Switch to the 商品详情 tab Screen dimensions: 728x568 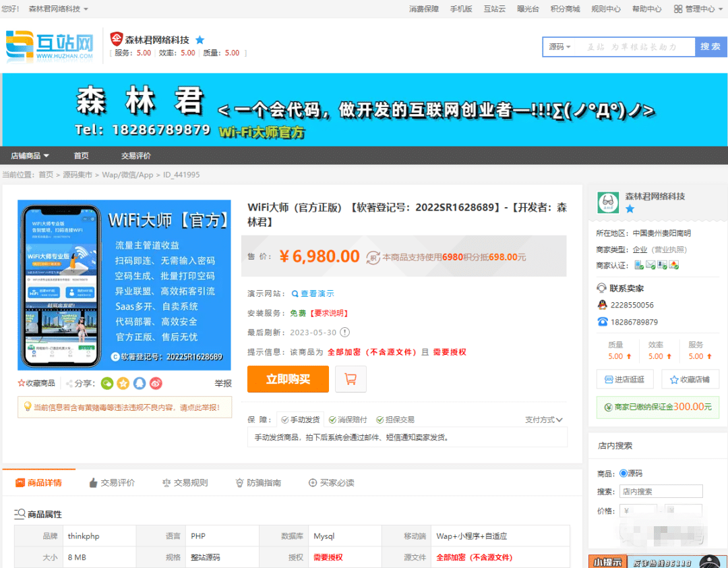(x=39, y=483)
